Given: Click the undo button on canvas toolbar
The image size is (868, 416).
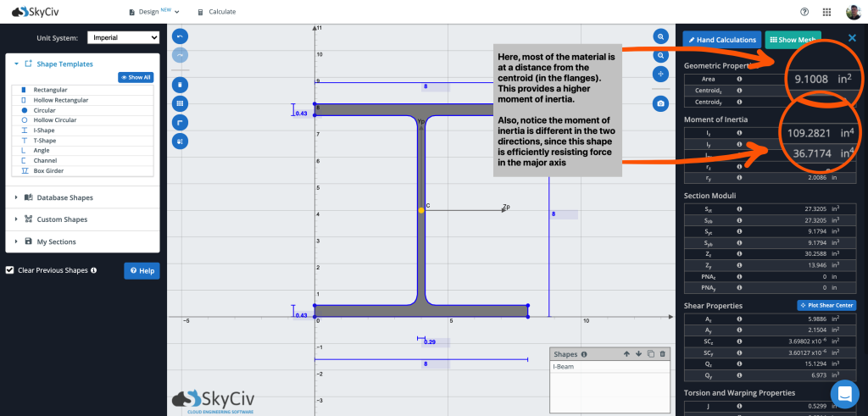Looking at the screenshot, I should pyautogui.click(x=180, y=37).
